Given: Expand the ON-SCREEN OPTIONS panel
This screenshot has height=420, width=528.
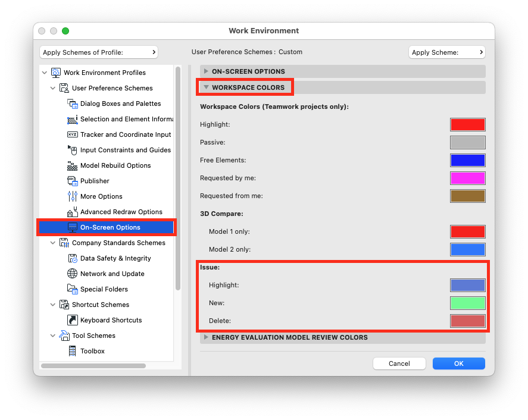Looking at the screenshot, I should pyautogui.click(x=206, y=71).
